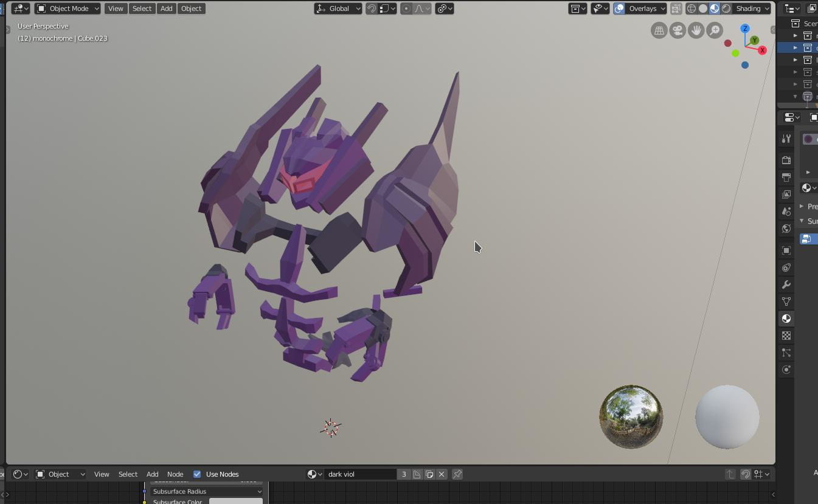Uncheck Use Nodes checkbox
Image resolution: width=818 pixels, height=504 pixels.
197,474
